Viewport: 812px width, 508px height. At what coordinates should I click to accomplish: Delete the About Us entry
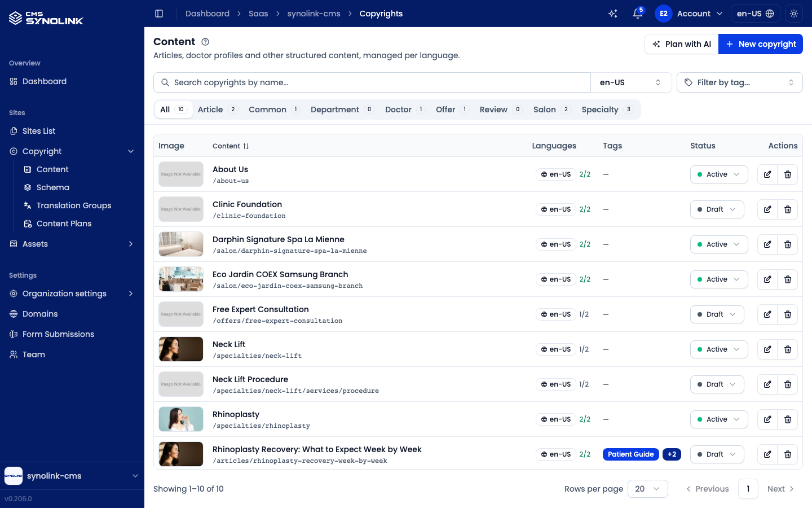[788, 174]
